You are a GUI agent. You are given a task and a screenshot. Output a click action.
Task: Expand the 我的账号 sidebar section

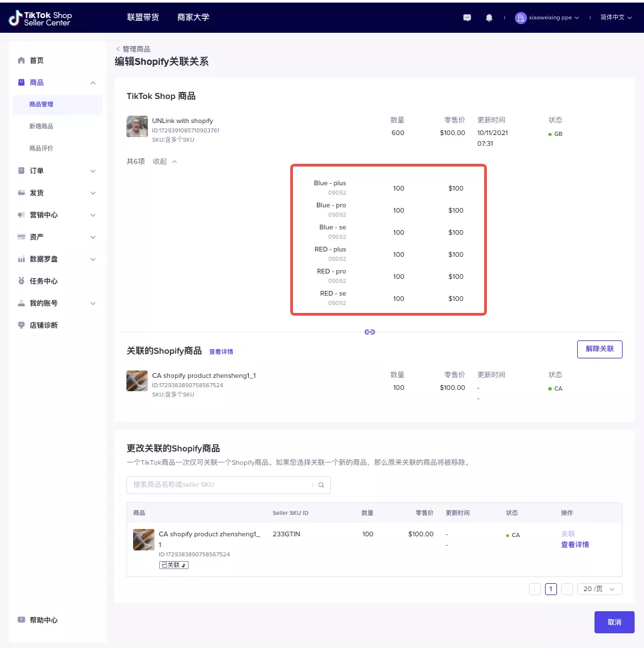93,304
